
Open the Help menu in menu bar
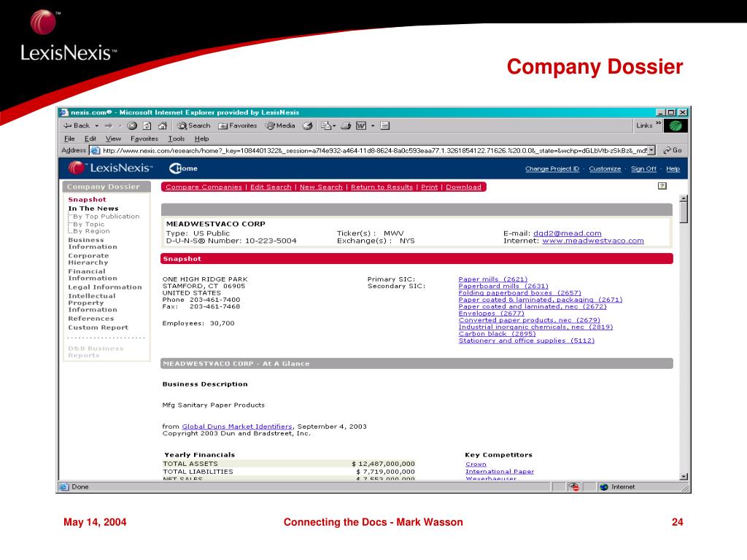tap(201, 139)
